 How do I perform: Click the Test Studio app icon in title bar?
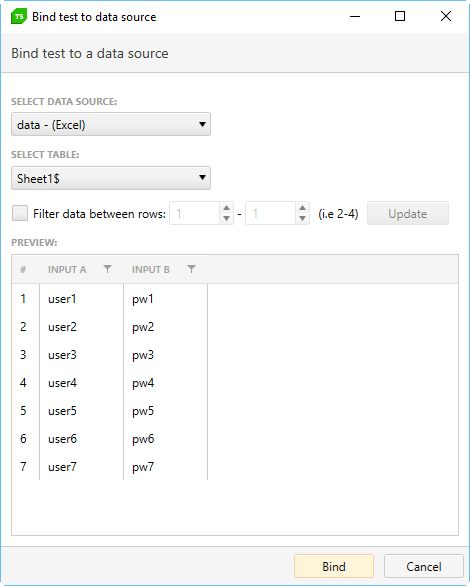pos(19,16)
